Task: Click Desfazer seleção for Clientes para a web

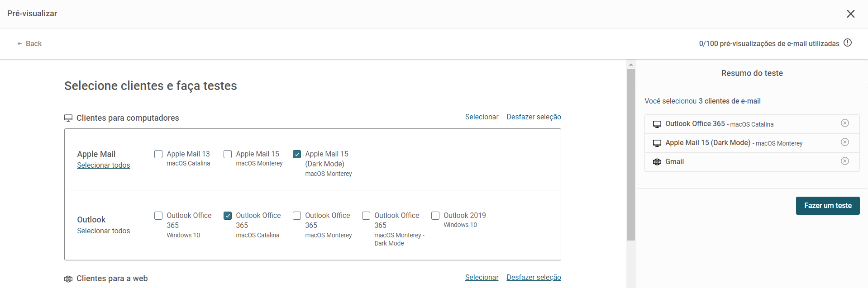Action: coord(534,278)
